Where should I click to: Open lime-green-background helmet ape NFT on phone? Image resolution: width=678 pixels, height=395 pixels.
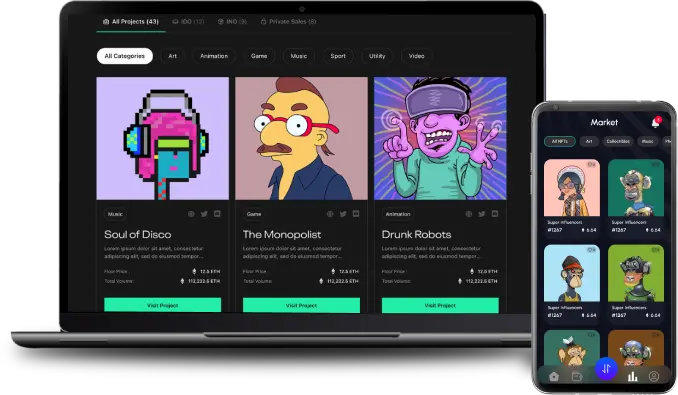click(636, 273)
